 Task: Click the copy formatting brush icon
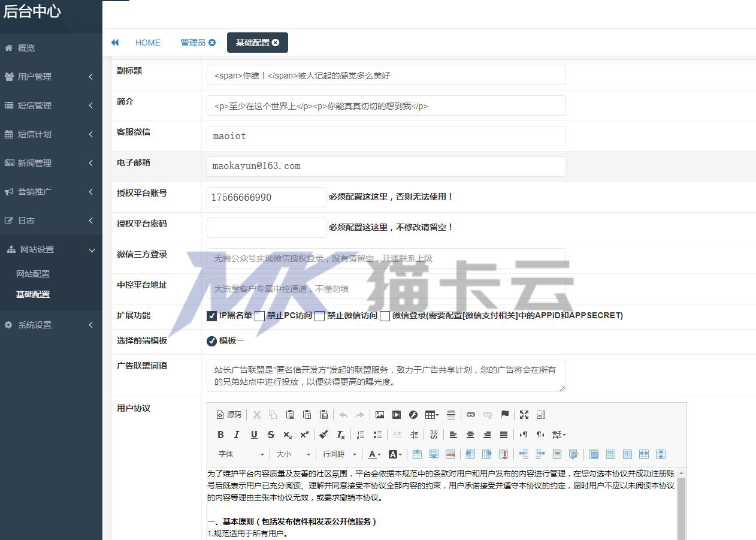click(x=324, y=435)
